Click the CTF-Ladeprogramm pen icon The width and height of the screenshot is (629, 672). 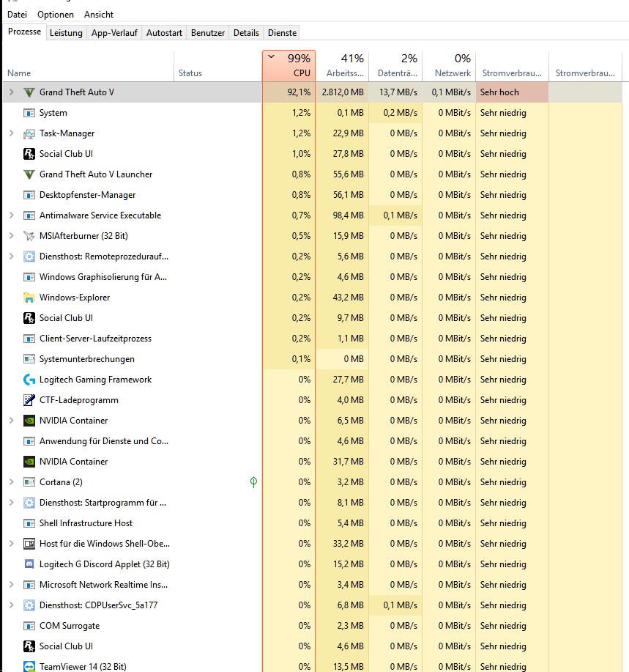(x=29, y=400)
